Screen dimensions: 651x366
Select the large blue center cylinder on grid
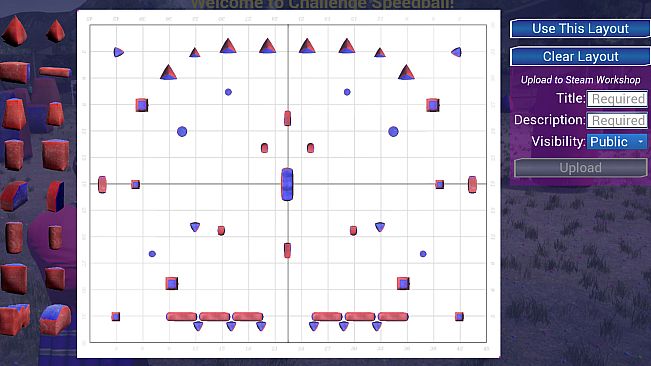(287, 184)
